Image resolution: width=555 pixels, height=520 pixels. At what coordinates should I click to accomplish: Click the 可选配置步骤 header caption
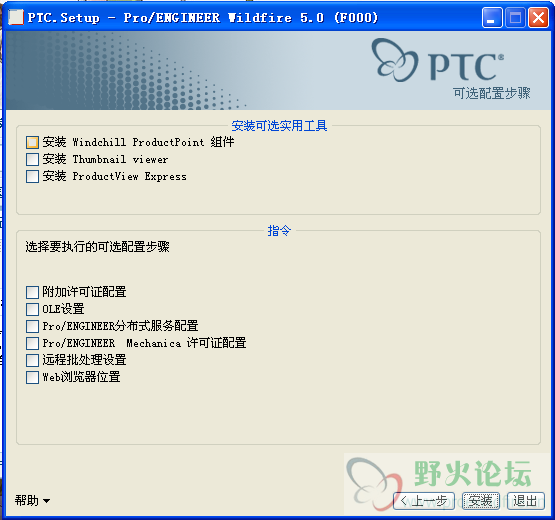(x=492, y=93)
